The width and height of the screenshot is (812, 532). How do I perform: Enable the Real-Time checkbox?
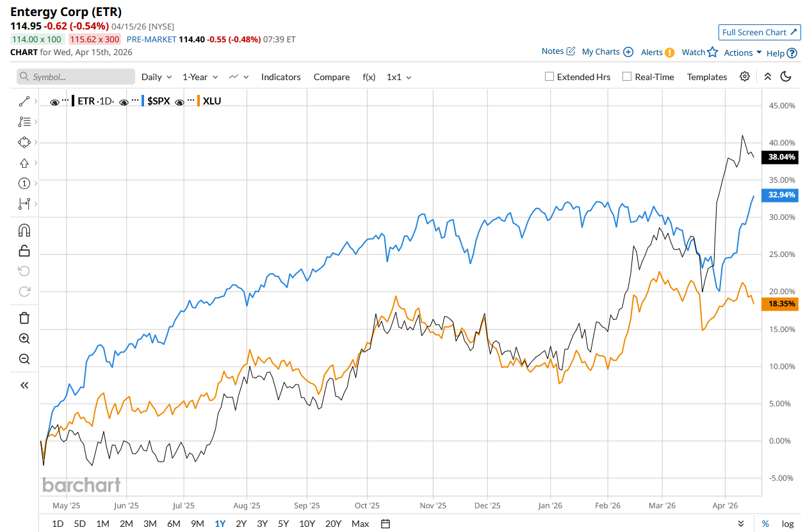(627, 76)
